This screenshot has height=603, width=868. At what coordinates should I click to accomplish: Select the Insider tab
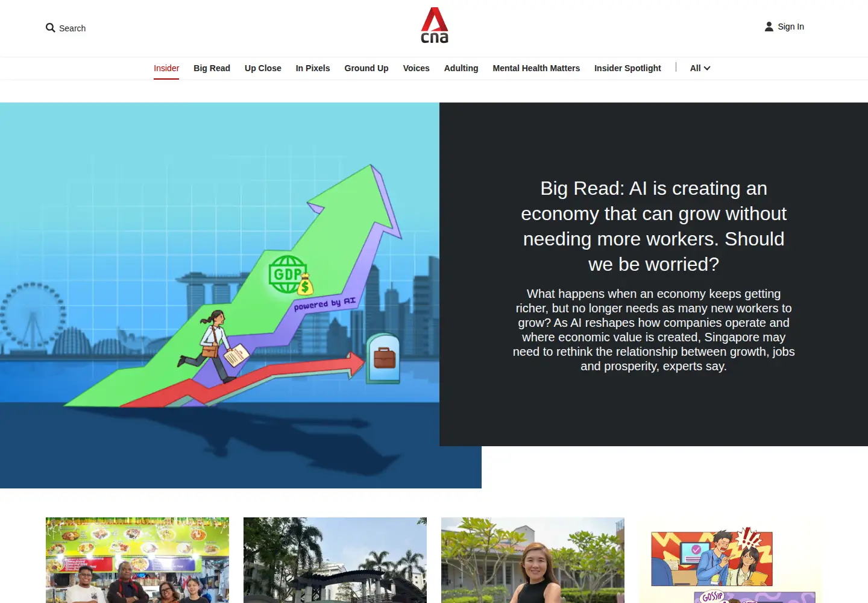[x=166, y=68]
